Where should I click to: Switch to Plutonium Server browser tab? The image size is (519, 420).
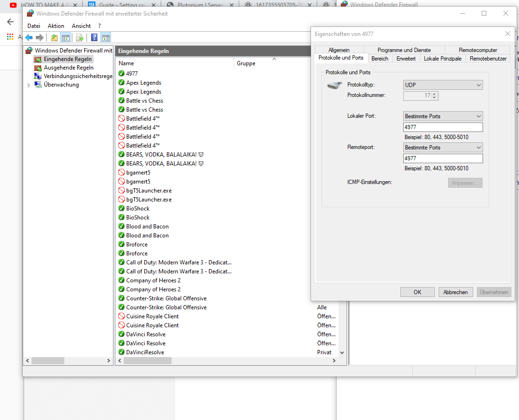point(200,5)
